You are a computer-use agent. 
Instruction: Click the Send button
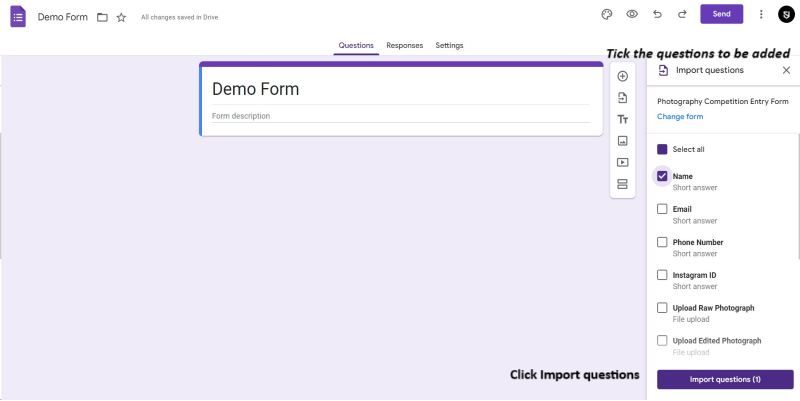(721, 14)
